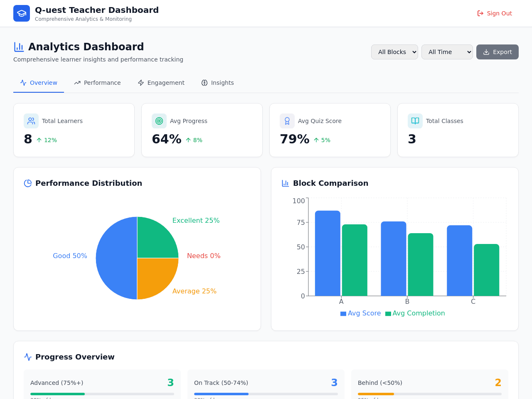Click the Advanced (75%+) progress bar
The height and width of the screenshot is (399, 532).
pos(102,394)
